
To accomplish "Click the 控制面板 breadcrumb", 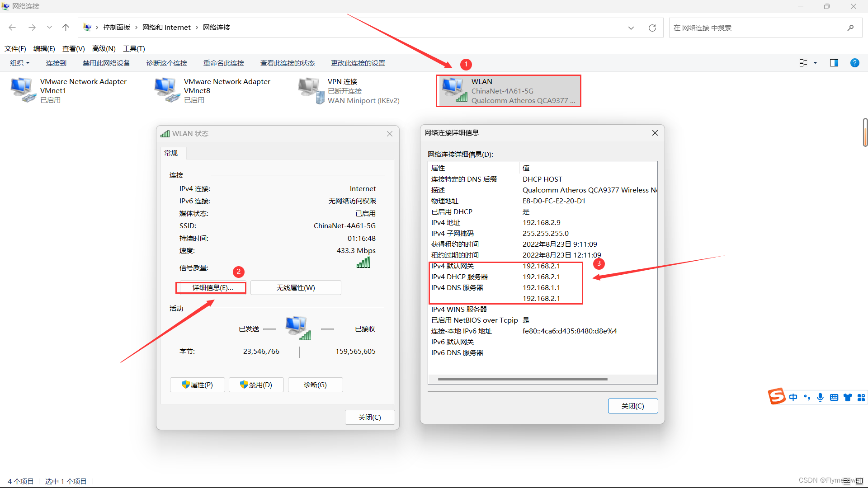I will 116,28.
